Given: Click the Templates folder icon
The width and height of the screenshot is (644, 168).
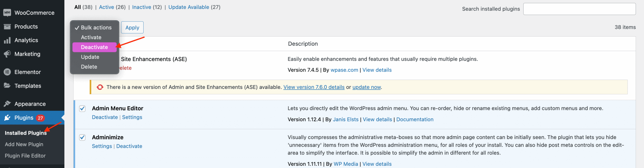Looking at the screenshot, I should (x=7, y=85).
